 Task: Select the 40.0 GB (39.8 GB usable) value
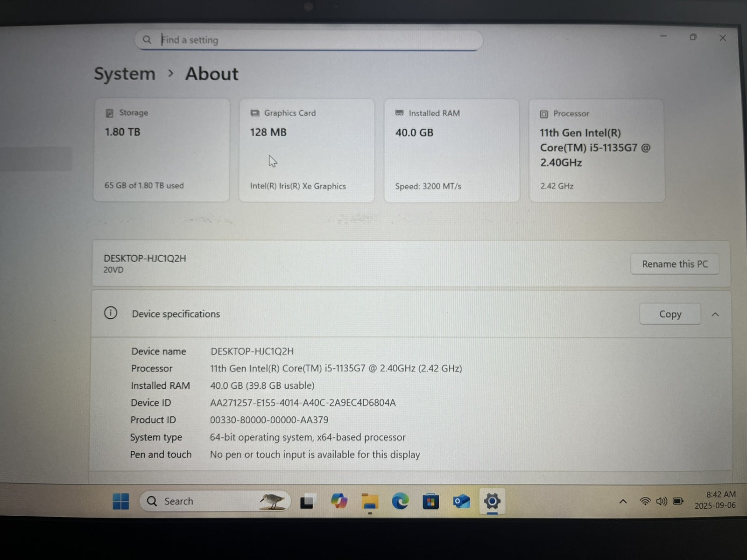click(262, 385)
